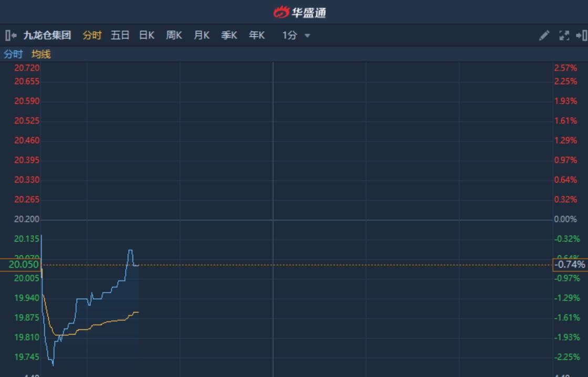Switch to the 年K yearly chart
Viewport: 588px width, 377px height.
[x=257, y=36]
